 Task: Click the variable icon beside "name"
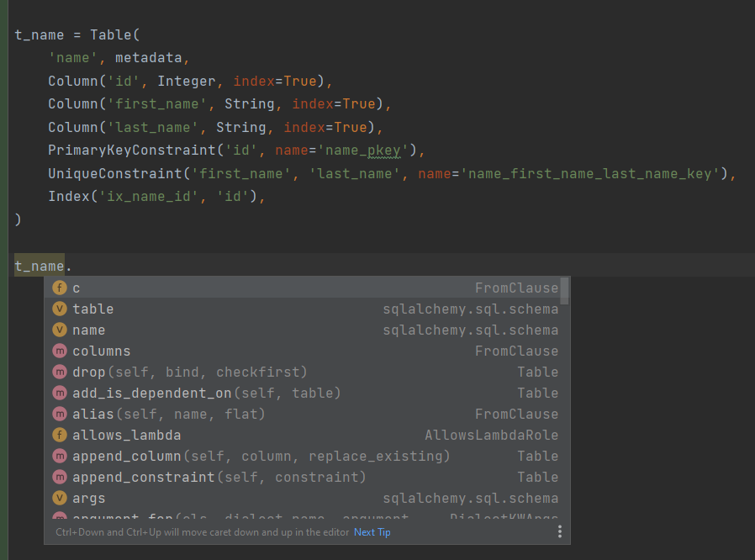(60, 330)
